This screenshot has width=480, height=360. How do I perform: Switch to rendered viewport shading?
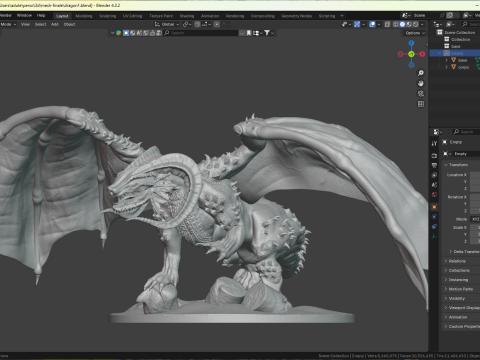point(415,24)
